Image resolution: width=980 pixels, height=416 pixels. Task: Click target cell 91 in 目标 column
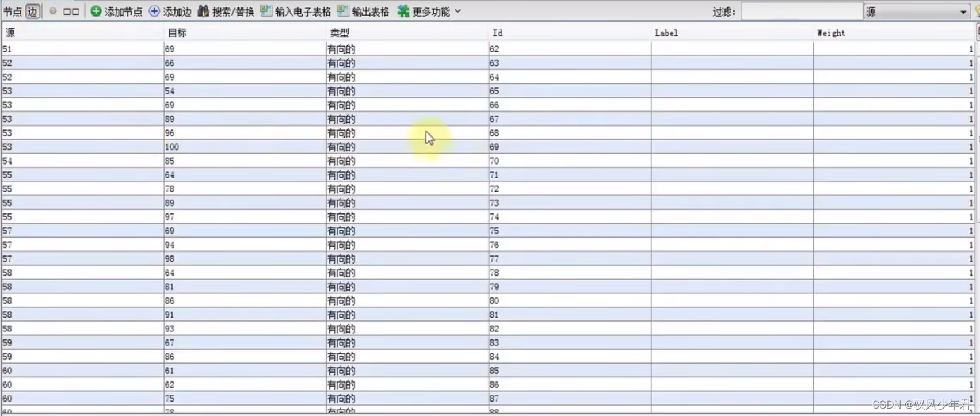pos(245,315)
